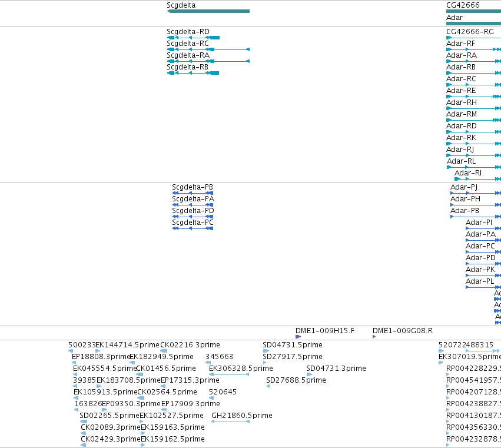Click the Adar gene label
501x448 pixels.
point(454,18)
